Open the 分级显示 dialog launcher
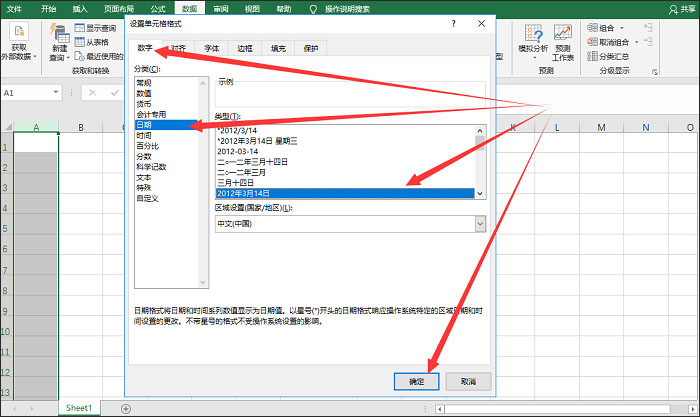Screen dimensions: 700x417 pyautogui.click(x=654, y=71)
